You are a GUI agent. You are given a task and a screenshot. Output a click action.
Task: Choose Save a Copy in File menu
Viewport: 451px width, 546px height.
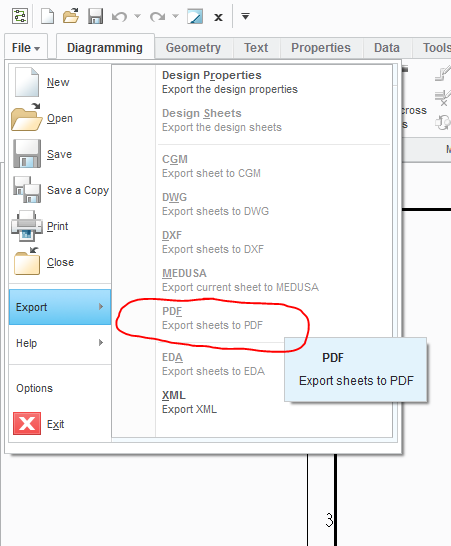click(60, 190)
